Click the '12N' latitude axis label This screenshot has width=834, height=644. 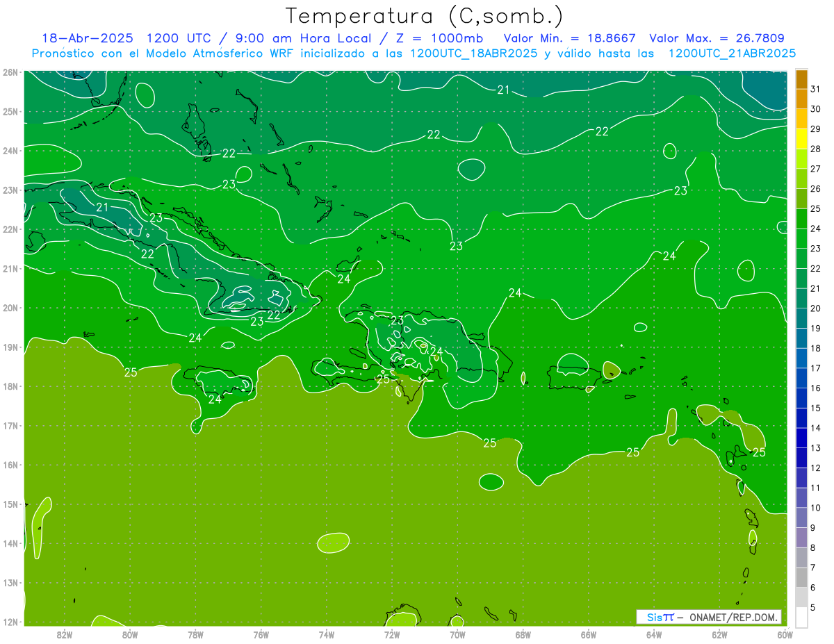click(10, 622)
